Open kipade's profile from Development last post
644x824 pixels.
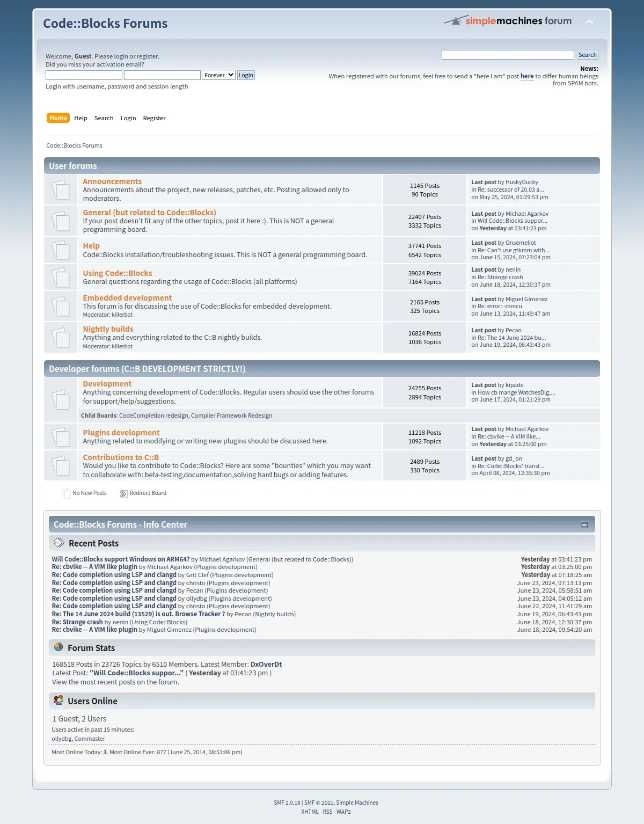point(514,385)
